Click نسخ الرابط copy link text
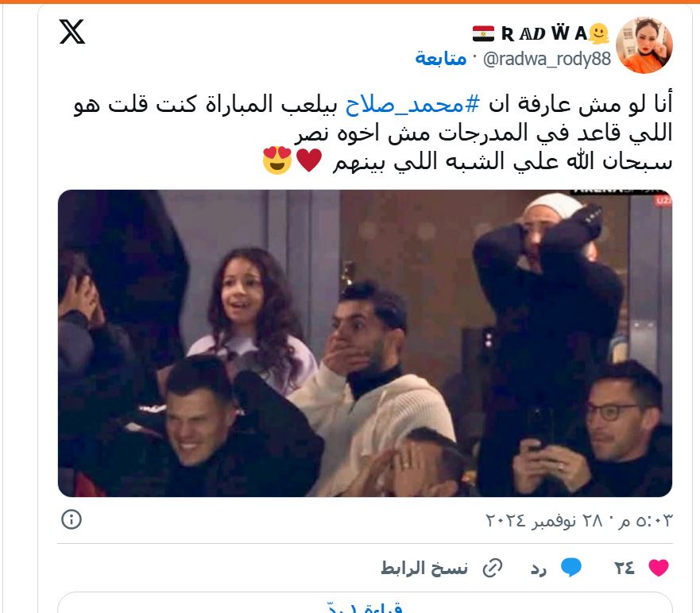 (x=424, y=568)
